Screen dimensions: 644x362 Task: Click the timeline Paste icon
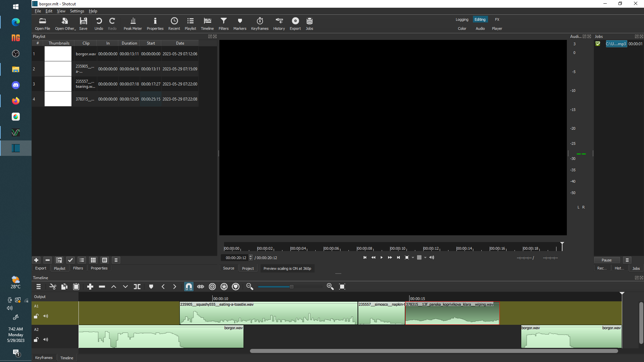coord(76,287)
